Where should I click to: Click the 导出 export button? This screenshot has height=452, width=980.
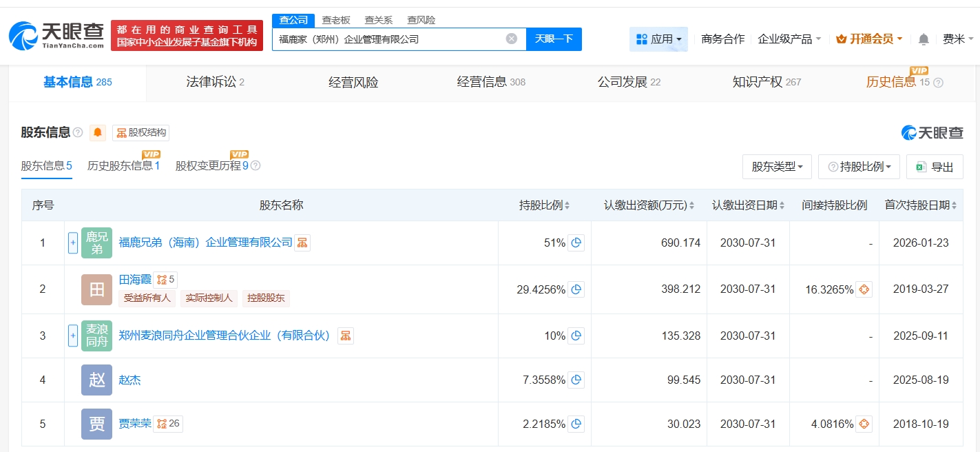coord(935,167)
